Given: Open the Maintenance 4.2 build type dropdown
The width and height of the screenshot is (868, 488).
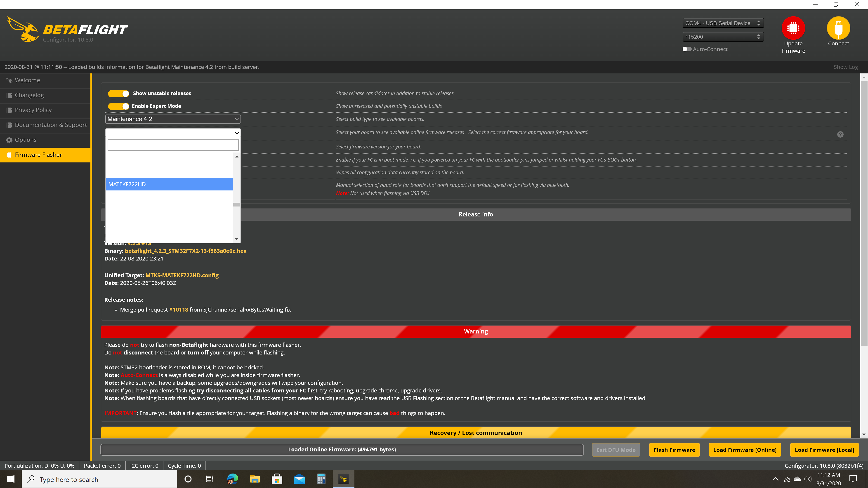Looking at the screenshot, I should 172,119.
